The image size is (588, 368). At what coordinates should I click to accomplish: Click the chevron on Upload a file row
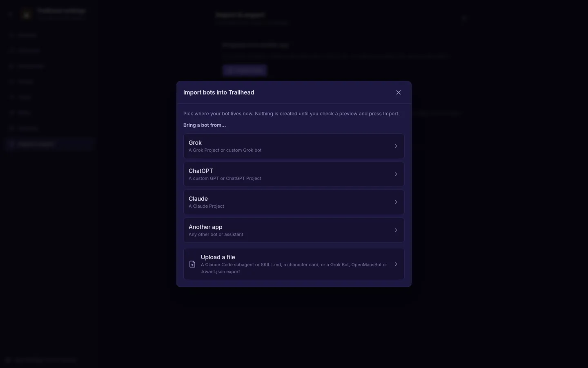coord(396,264)
